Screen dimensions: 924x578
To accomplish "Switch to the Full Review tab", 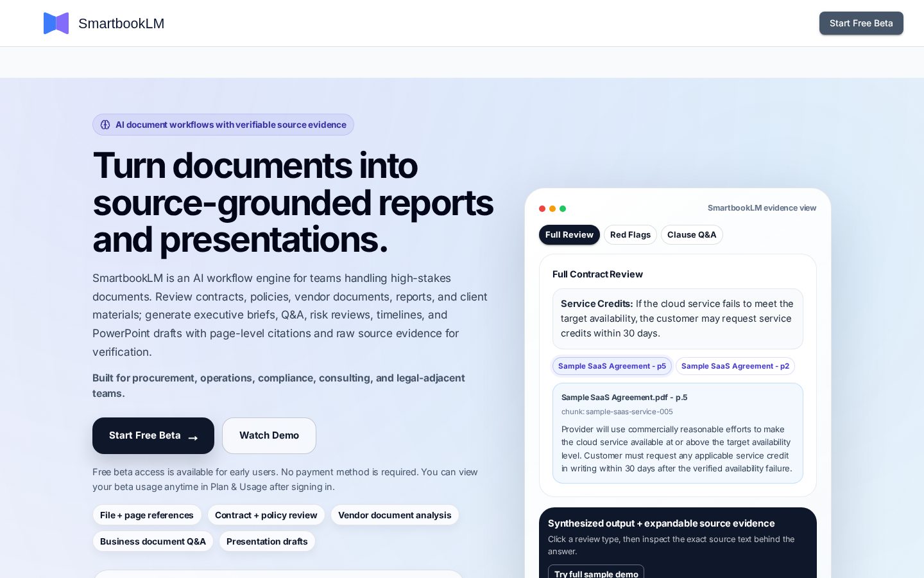I will tap(569, 234).
